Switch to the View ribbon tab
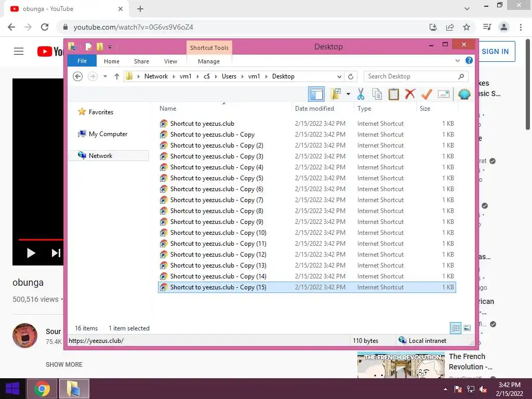The height and width of the screenshot is (399, 532). tap(170, 61)
